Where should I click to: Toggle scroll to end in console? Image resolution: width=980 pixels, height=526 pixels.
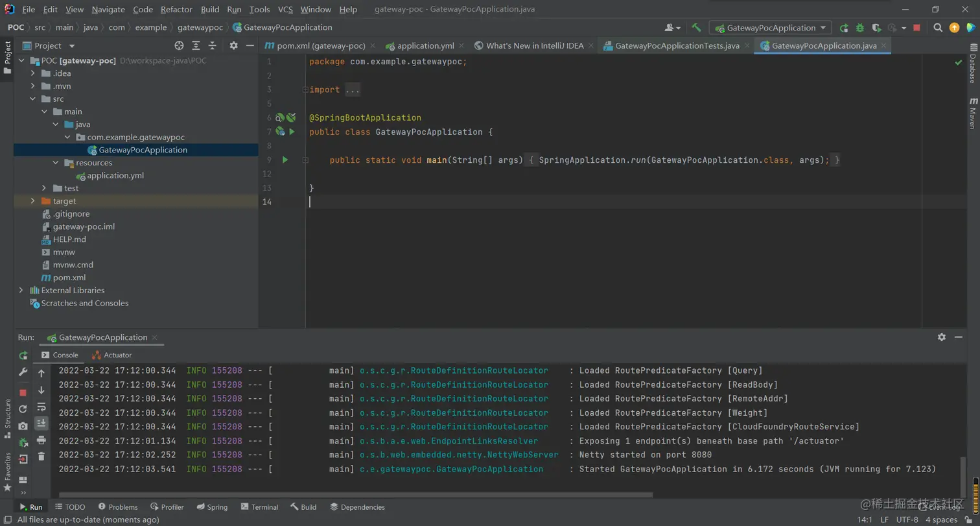[41, 423]
